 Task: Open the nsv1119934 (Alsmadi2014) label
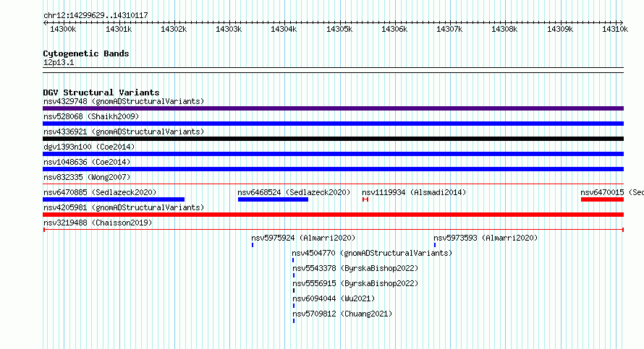tap(414, 192)
